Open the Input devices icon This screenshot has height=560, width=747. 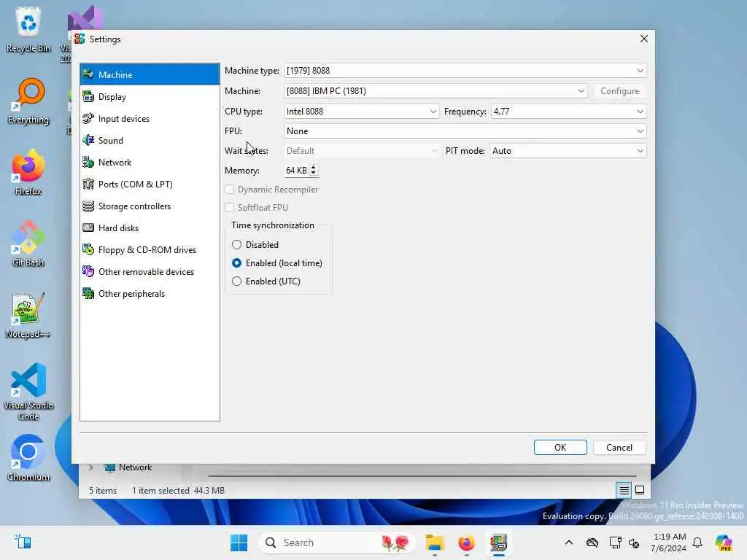(x=88, y=119)
